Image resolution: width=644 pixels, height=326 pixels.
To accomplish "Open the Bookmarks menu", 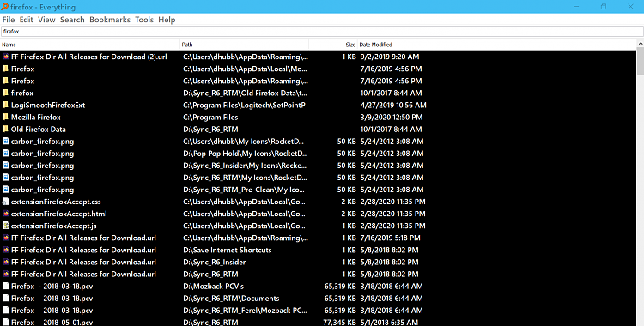I will pyautogui.click(x=110, y=20).
